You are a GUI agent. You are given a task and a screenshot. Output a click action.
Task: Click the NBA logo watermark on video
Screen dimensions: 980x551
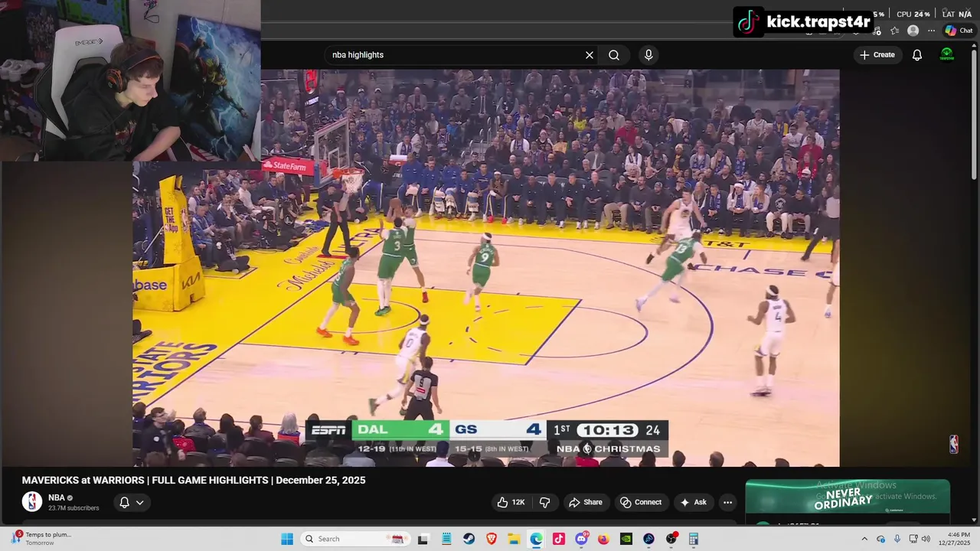click(954, 445)
